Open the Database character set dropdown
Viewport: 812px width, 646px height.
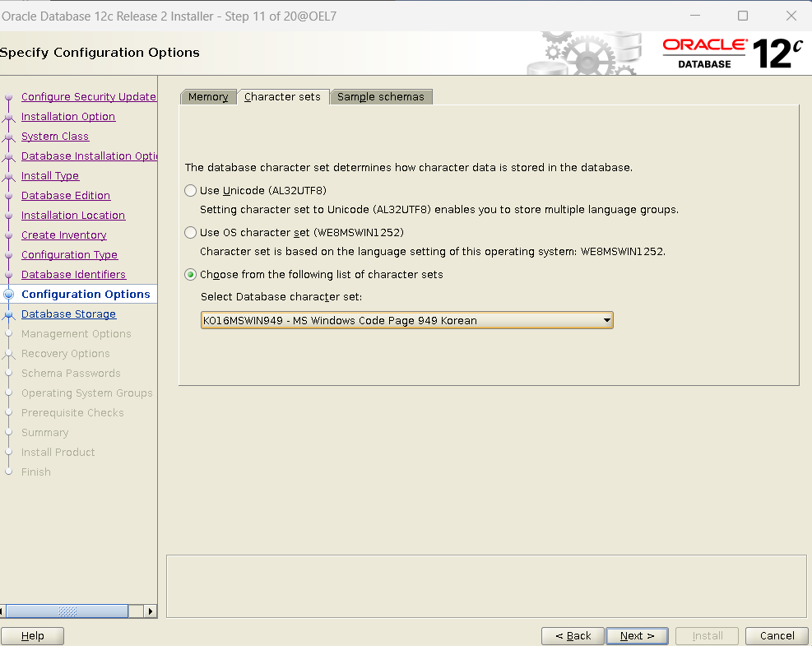[x=407, y=320]
